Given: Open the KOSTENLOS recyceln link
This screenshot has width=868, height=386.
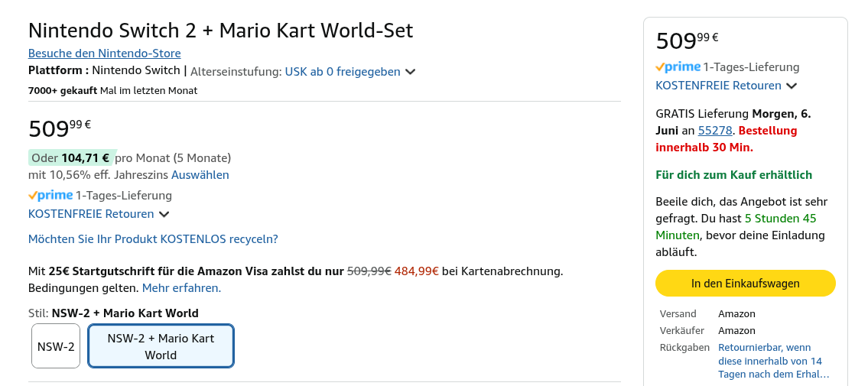Looking at the screenshot, I should click(x=153, y=239).
